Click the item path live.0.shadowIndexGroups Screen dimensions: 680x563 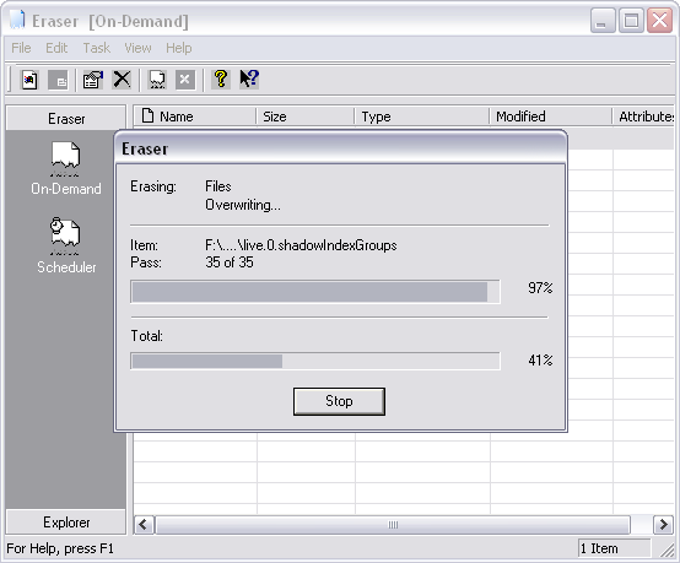click(301, 245)
